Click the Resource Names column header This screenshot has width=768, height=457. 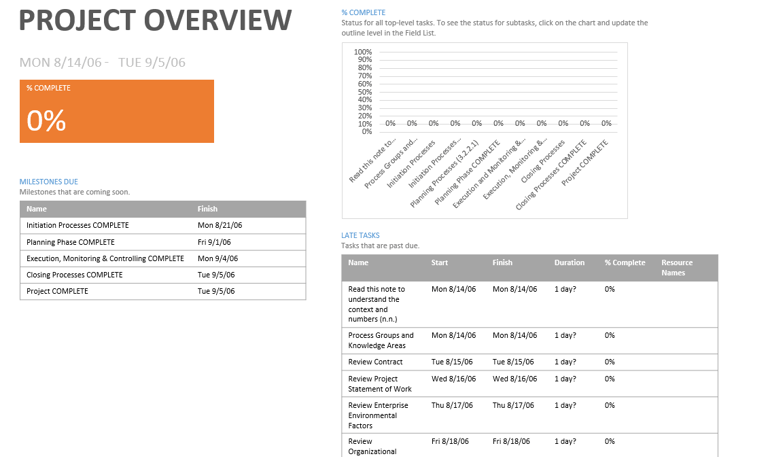click(x=677, y=267)
